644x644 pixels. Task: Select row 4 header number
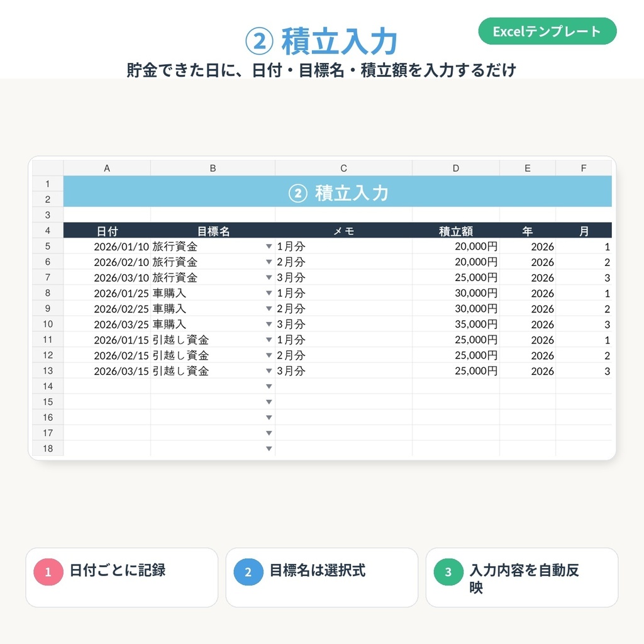click(48, 231)
